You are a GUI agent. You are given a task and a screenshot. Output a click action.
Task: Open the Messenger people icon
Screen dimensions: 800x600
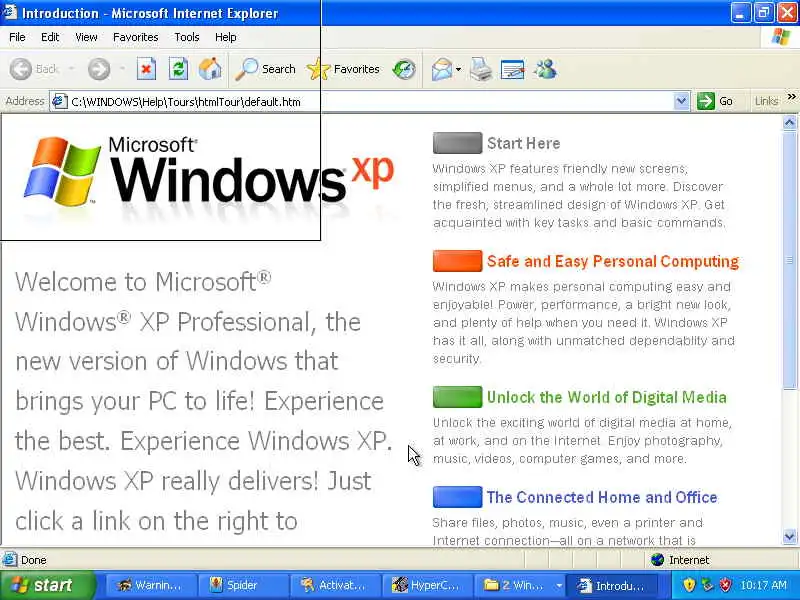click(545, 69)
